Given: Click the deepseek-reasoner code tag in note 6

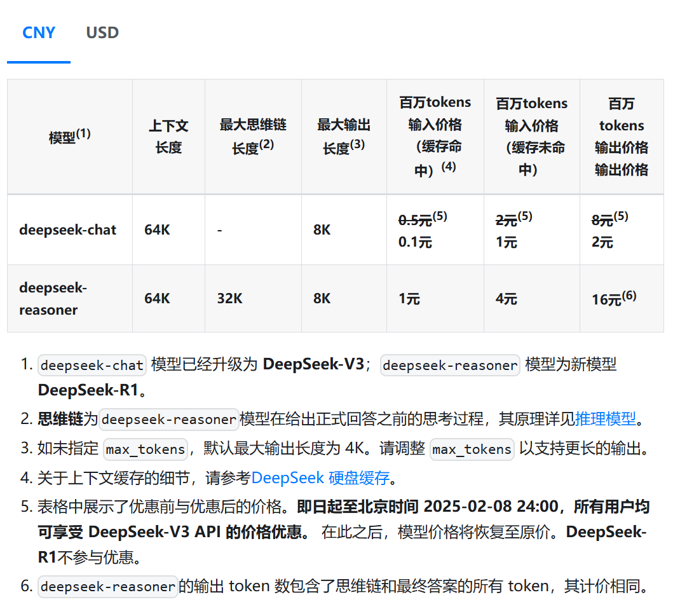Looking at the screenshot, I should (108, 586).
